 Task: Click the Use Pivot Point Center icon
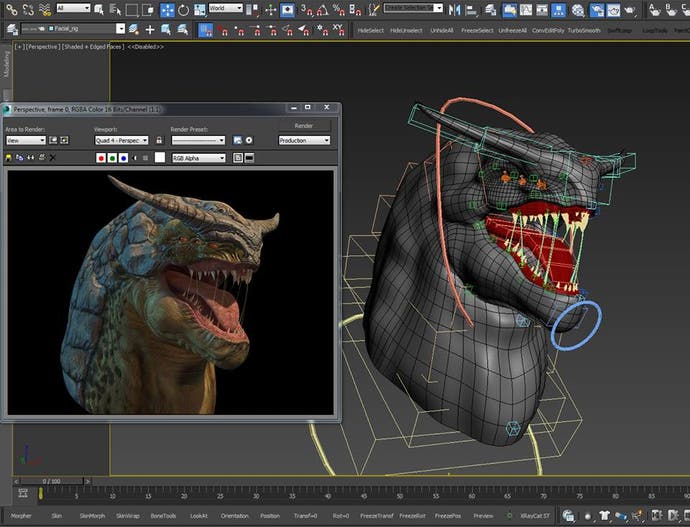point(252,9)
